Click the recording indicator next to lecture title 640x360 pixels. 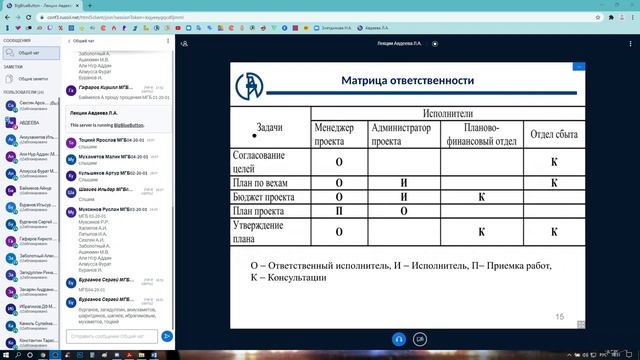click(x=435, y=44)
